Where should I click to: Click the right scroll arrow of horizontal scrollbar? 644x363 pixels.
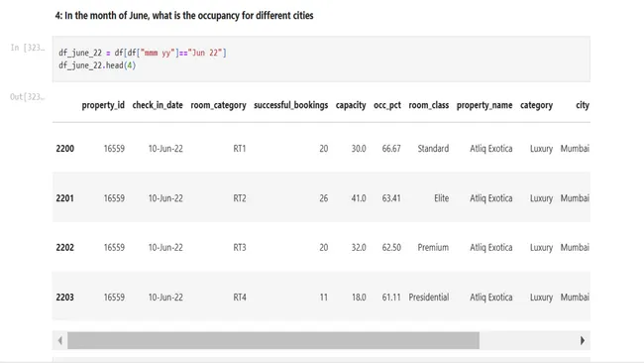tap(582, 340)
